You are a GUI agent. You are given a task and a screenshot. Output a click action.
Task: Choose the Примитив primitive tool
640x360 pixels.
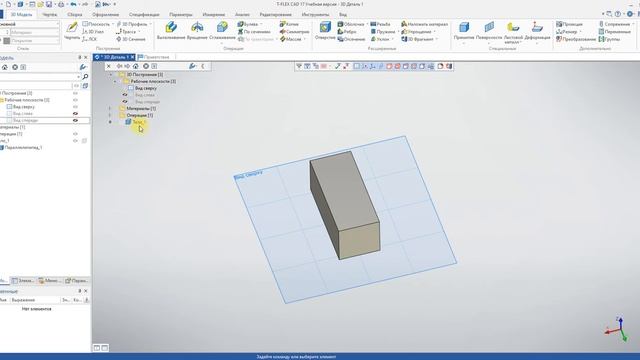(x=464, y=31)
